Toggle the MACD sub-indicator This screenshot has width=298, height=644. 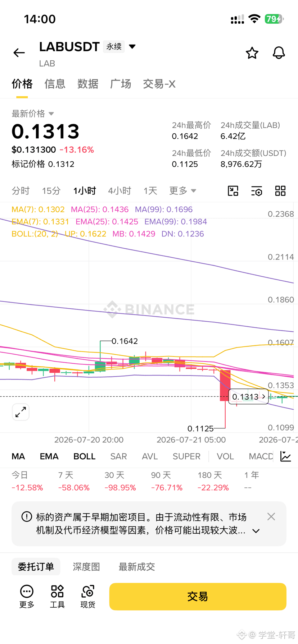coord(261,456)
